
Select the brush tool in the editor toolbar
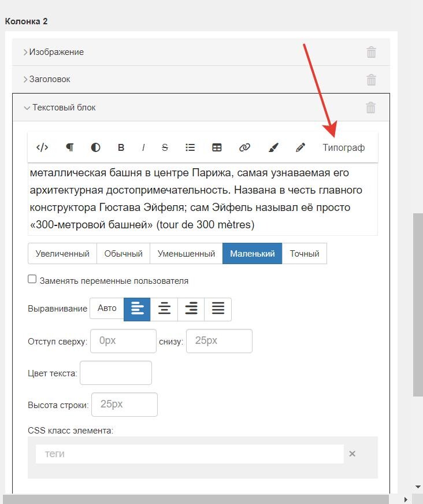[x=273, y=147]
